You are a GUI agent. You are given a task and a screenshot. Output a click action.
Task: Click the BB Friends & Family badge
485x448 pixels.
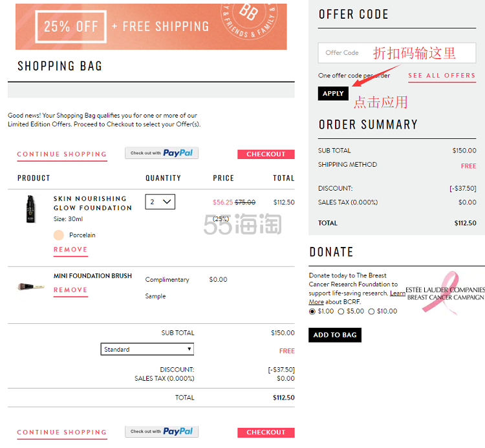click(x=249, y=21)
